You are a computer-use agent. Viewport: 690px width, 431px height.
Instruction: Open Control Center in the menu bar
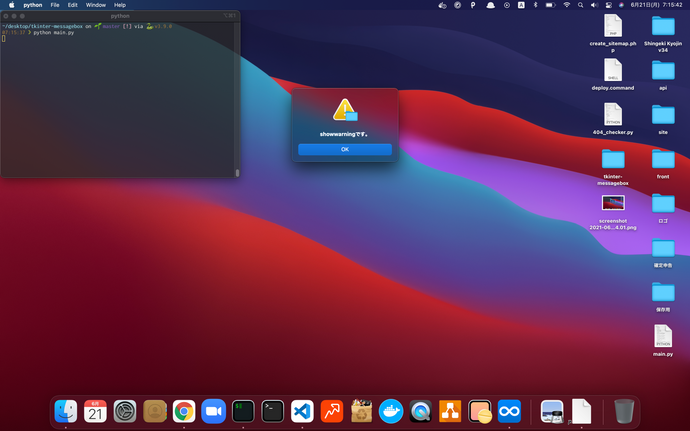(x=609, y=5)
